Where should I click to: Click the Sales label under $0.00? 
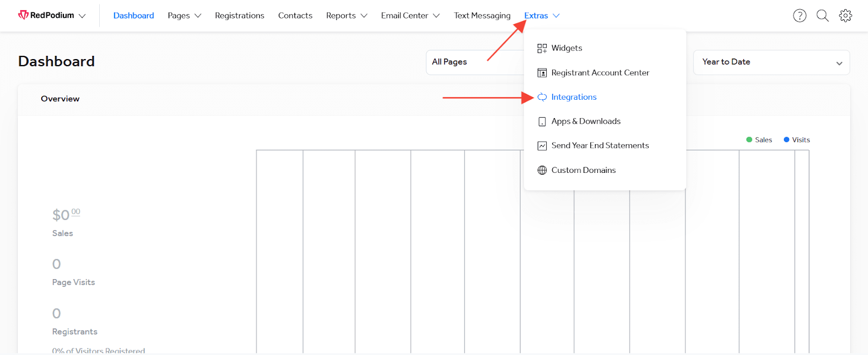click(62, 233)
